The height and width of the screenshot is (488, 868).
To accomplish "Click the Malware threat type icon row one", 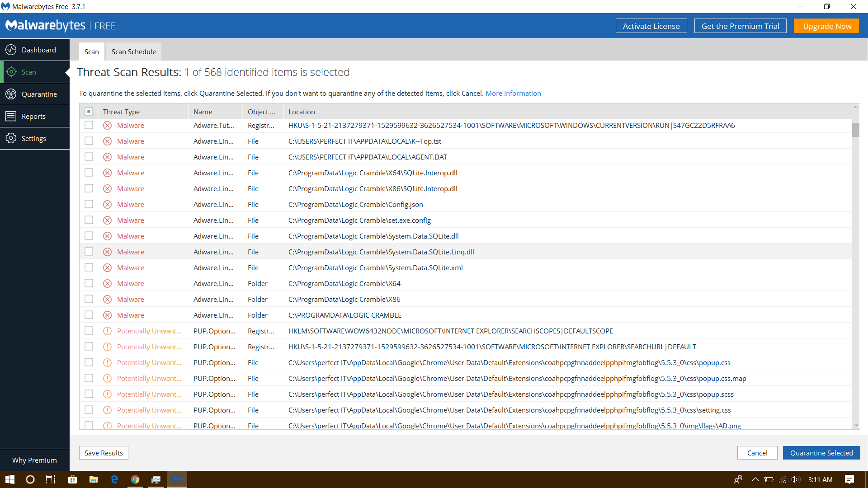I will click(x=108, y=125).
